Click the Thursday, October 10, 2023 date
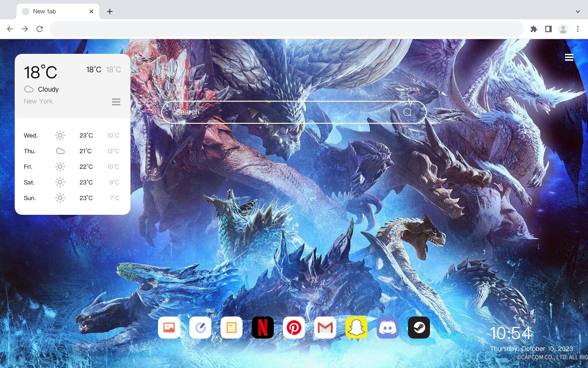The image size is (588, 368). point(531,349)
